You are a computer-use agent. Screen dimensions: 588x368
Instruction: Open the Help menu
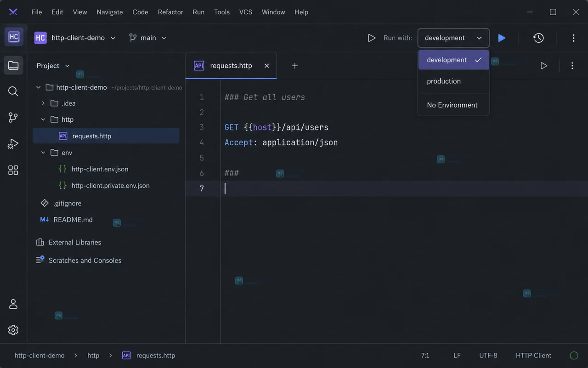click(x=301, y=12)
